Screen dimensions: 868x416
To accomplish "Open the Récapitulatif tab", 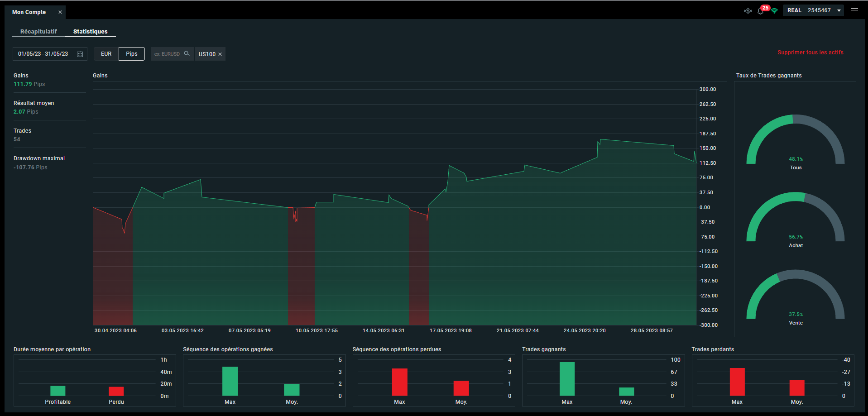I will tap(38, 32).
